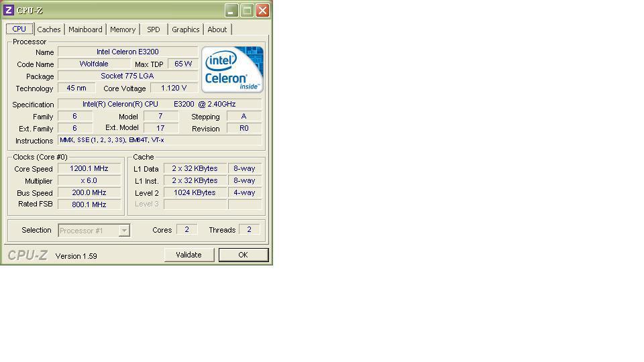Screen dimensions: 644x362
Task: Open the Caches tab
Action: [49, 29]
